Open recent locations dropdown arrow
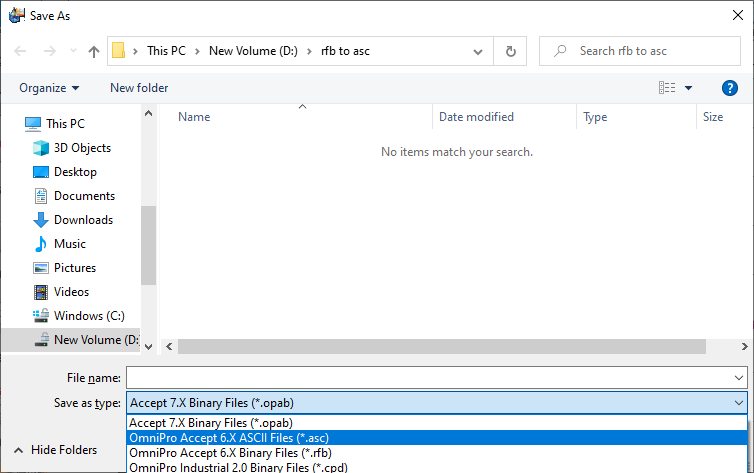754x473 pixels. point(73,50)
